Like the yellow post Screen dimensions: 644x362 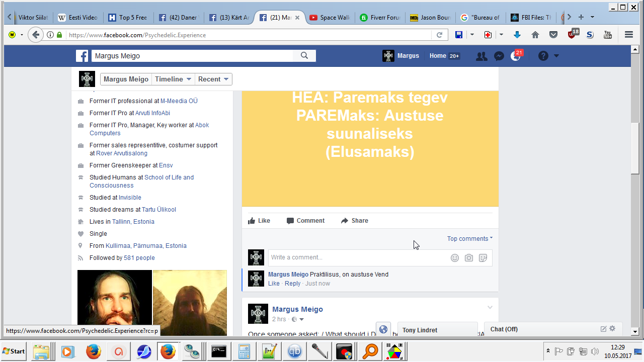pyautogui.click(x=259, y=221)
